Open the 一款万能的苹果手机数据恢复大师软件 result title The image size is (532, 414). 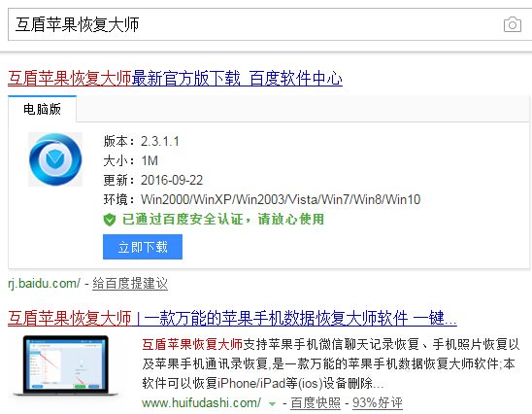(x=232, y=318)
